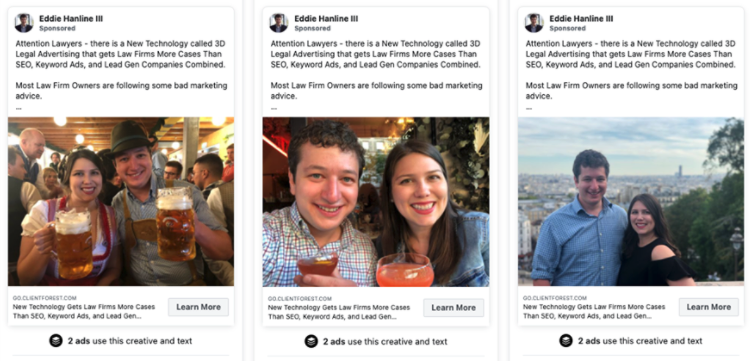
Task: Click the second ad's profile avatar
Action: pos(279,23)
